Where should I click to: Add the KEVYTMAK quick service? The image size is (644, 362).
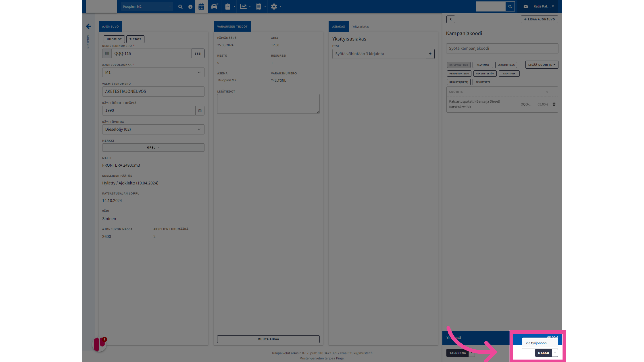coord(483,65)
